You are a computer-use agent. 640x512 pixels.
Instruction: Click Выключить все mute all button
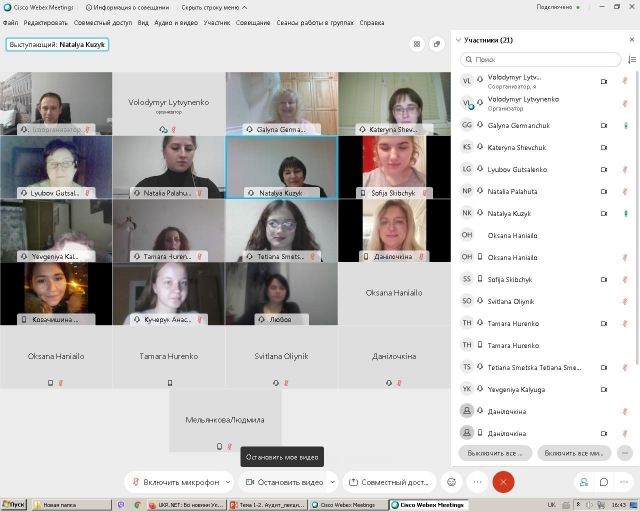[495, 453]
